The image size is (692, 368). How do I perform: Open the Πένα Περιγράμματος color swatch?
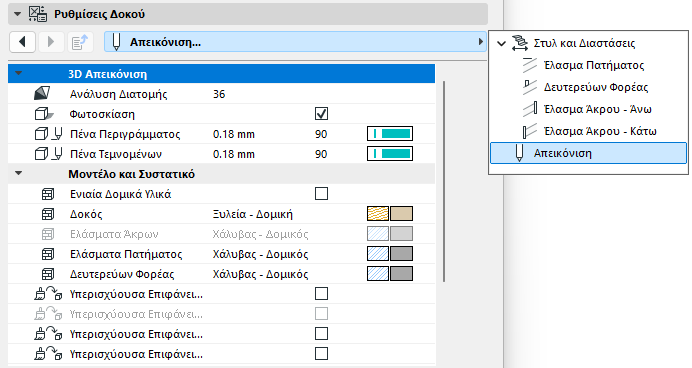(390, 134)
